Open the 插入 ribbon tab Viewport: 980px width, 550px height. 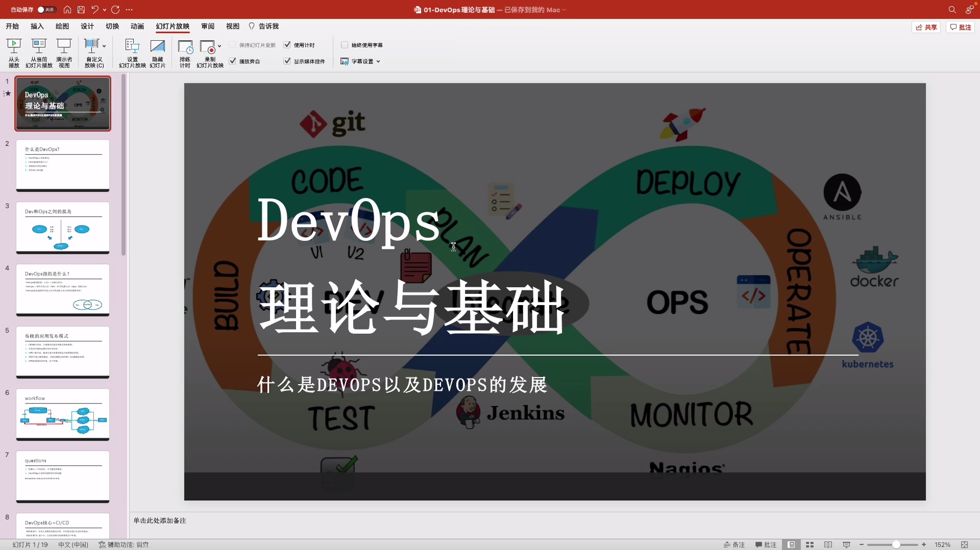[36, 27]
